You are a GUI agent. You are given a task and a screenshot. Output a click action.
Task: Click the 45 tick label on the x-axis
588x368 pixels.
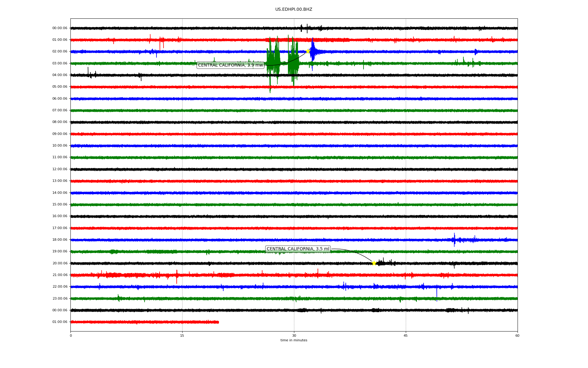click(406, 335)
